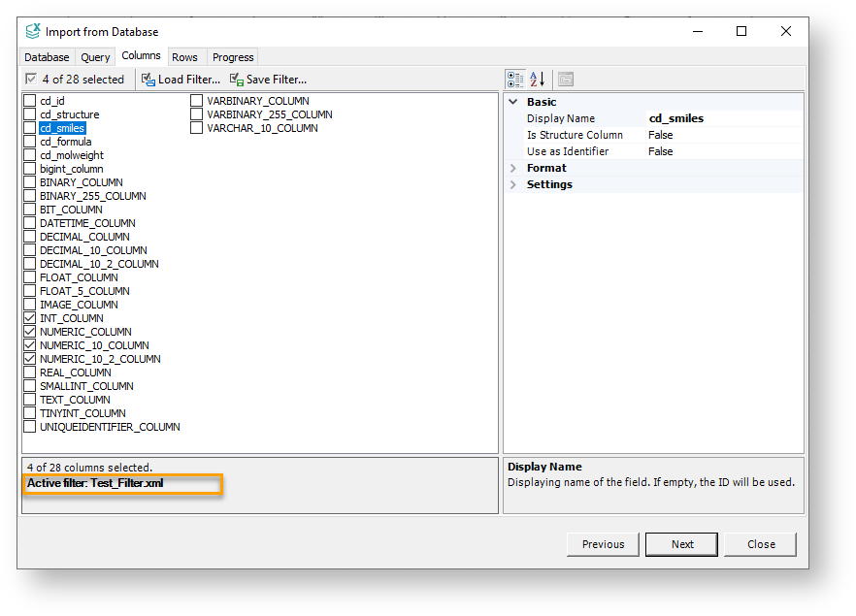This screenshot has width=856, height=616.
Task: Click the Active filter: Test_Filter.xml highlighted area
Action: pos(122,483)
